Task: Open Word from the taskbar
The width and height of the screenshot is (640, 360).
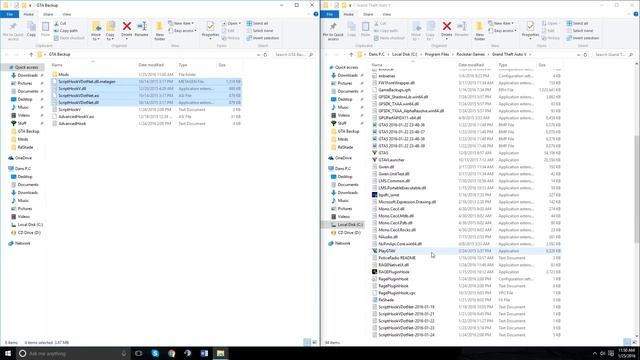Action: [x=204, y=353]
